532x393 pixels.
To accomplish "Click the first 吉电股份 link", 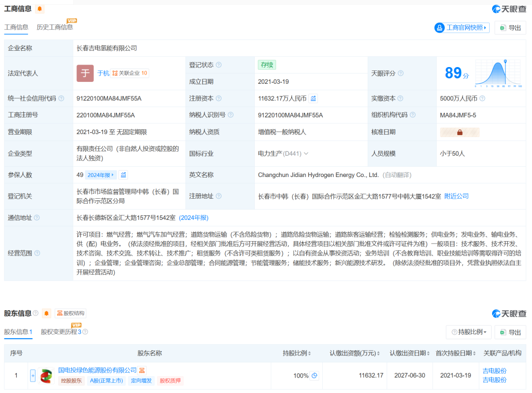I will coord(495,371).
